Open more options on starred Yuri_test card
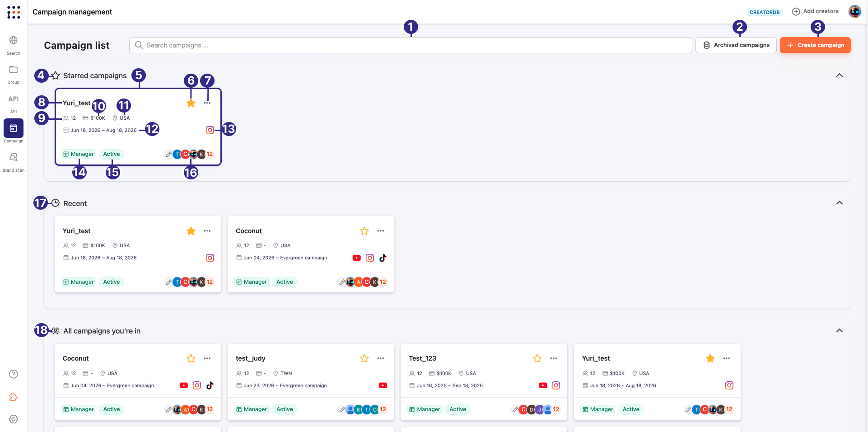Image resolution: width=868 pixels, height=432 pixels. click(x=207, y=103)
